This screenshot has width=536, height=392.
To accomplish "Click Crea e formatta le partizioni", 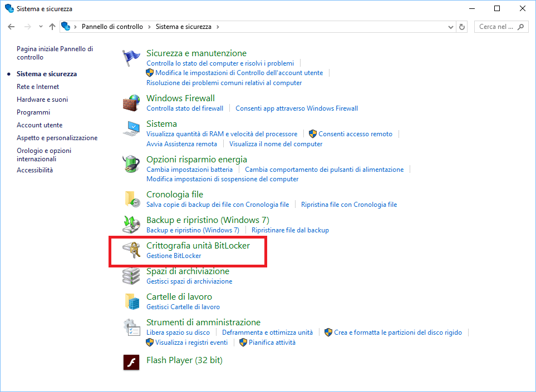I will tap(398, 333).
